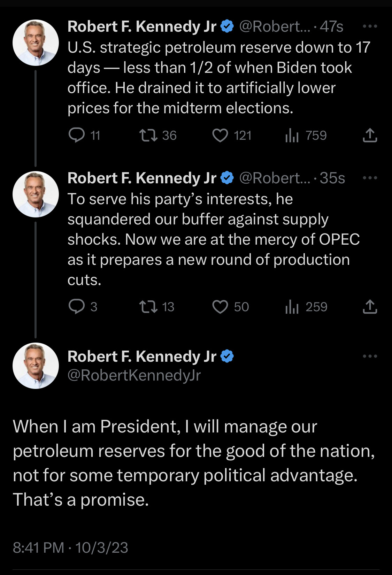The height and width of the screenshot is (575, 392).
Task: Like the tweet with 121 likes
Action: coord(220,135)
